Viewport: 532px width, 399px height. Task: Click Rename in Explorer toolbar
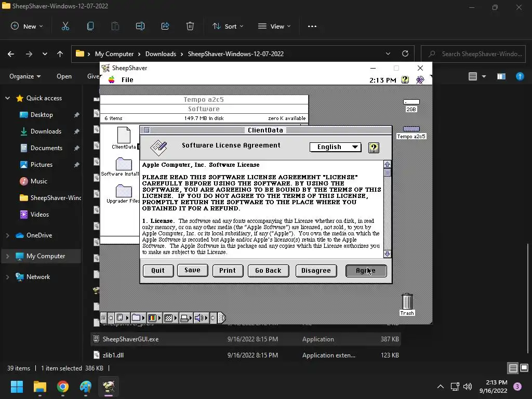pos(140,26)
